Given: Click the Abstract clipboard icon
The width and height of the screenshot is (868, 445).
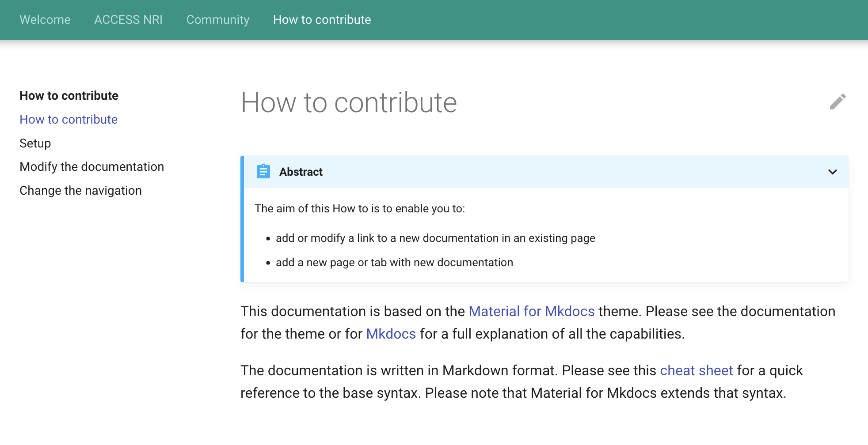Looking at the screenshot, I should [263, 171].
